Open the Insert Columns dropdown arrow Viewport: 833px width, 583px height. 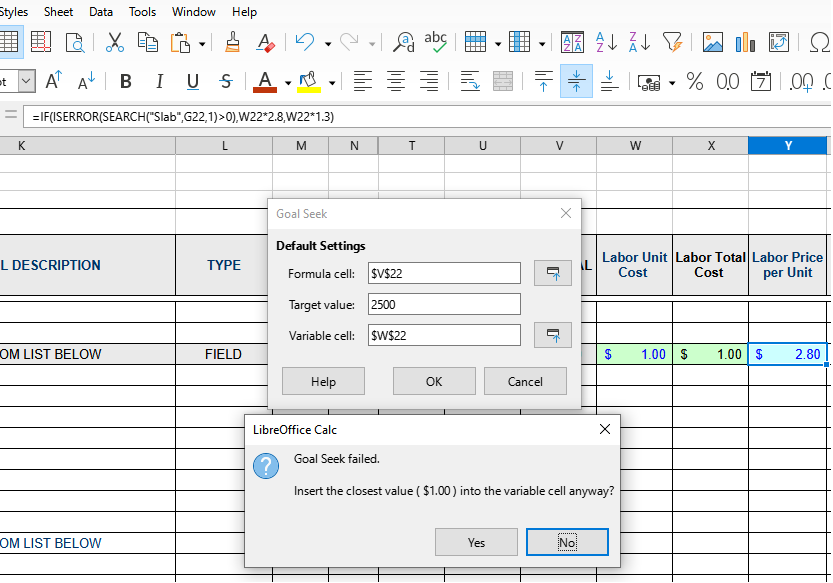[542, 44]
